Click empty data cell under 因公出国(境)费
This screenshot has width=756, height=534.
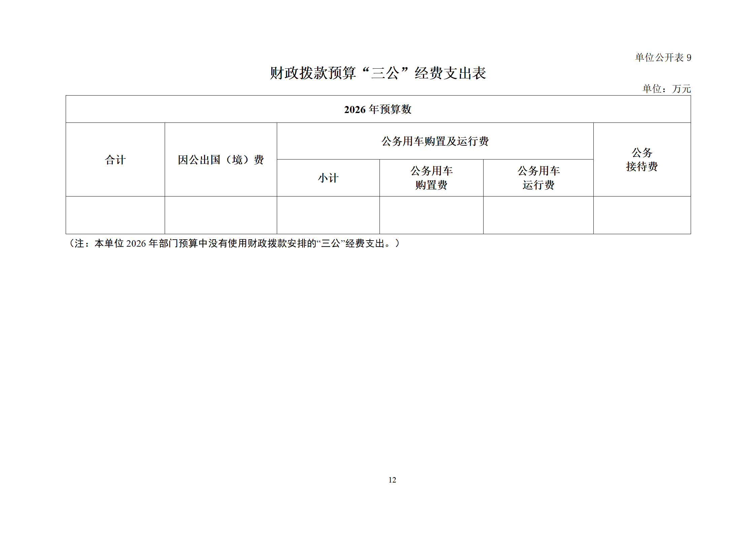221,215
